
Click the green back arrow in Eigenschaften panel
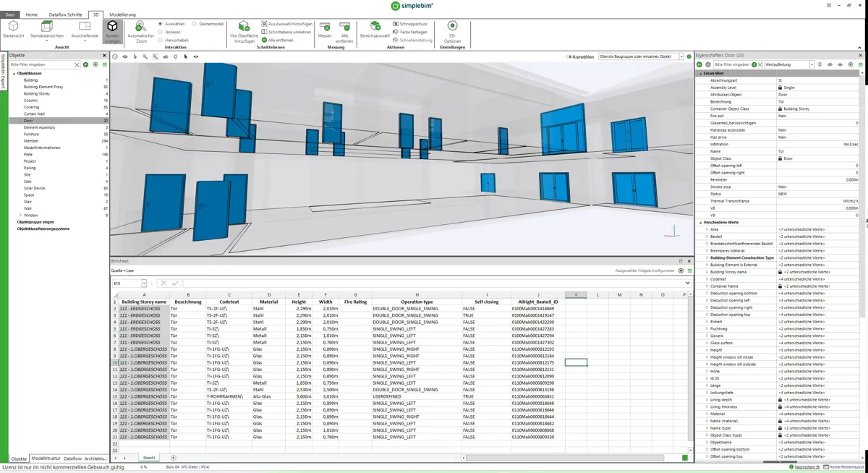(699, 64)
